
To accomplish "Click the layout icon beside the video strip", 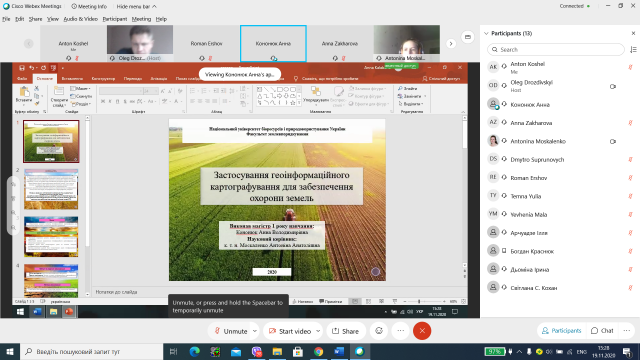I will pyautogui.click(x=468, y=37).
